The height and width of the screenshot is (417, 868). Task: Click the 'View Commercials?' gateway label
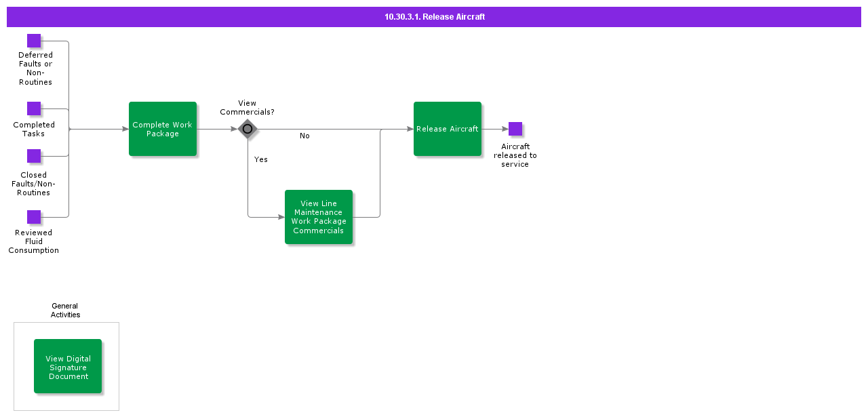click(247, 108)
